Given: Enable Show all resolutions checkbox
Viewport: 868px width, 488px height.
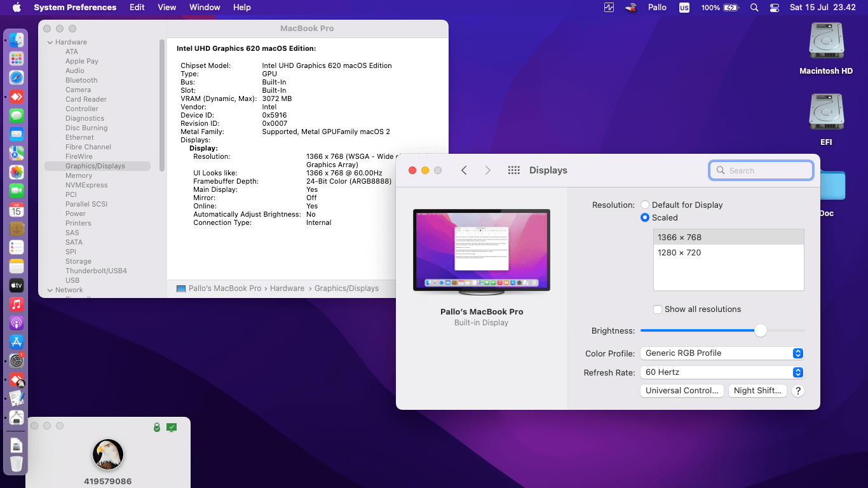Looking at the screenshot, I should point(658,309).
